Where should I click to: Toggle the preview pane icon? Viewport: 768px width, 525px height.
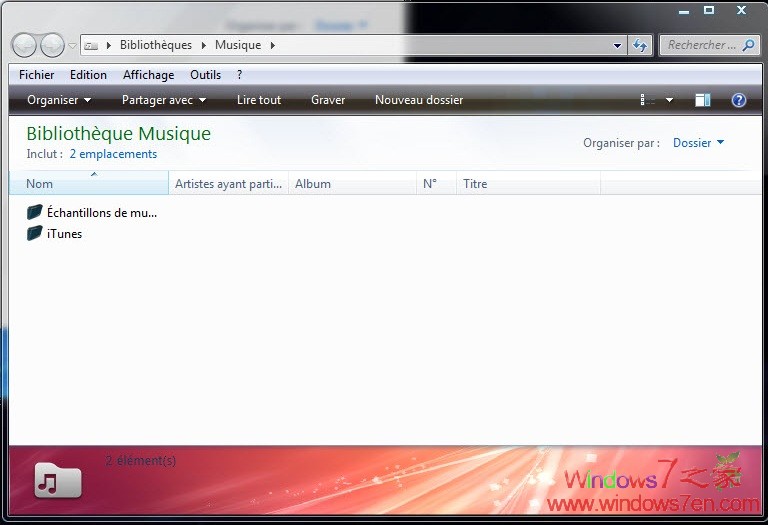pos(703,100)
